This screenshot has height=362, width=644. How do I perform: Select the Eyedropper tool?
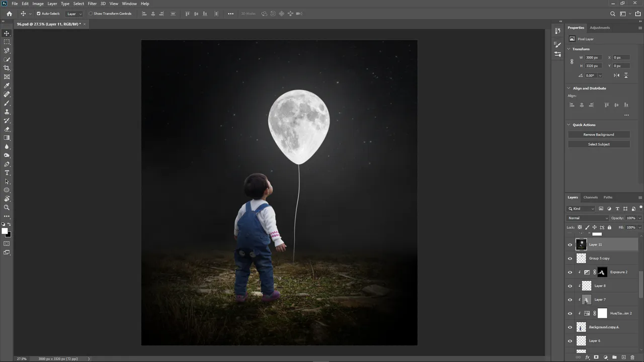point(7,85)
